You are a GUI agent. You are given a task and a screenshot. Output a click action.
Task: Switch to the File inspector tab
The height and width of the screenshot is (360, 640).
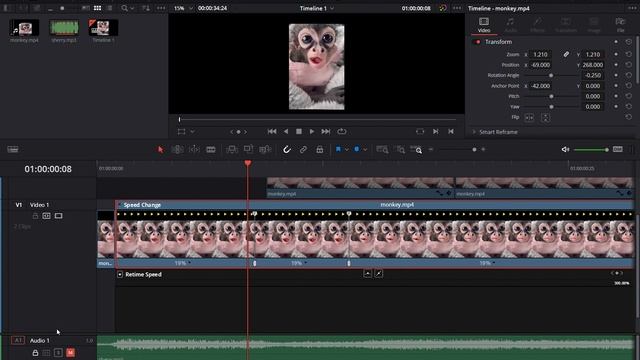620,24
